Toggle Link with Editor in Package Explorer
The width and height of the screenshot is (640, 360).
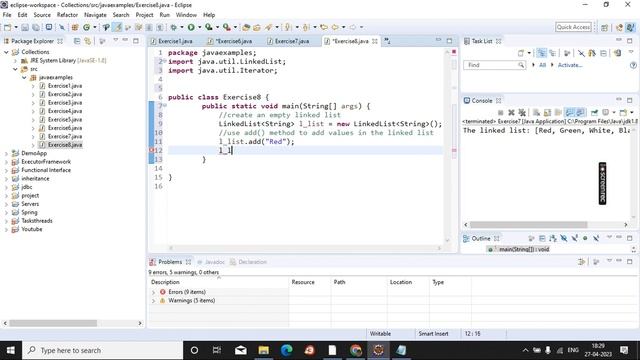coord(87,41)
